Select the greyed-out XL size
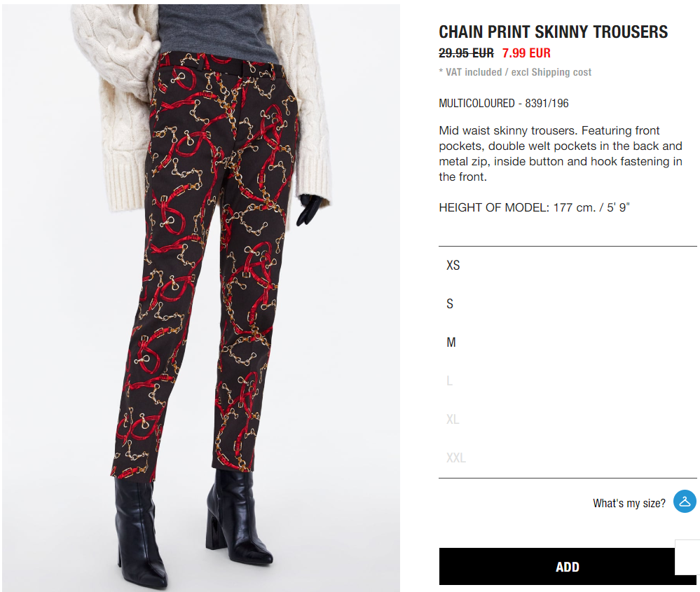The height and width of the screenshot is (592, 700). point(568,419)
